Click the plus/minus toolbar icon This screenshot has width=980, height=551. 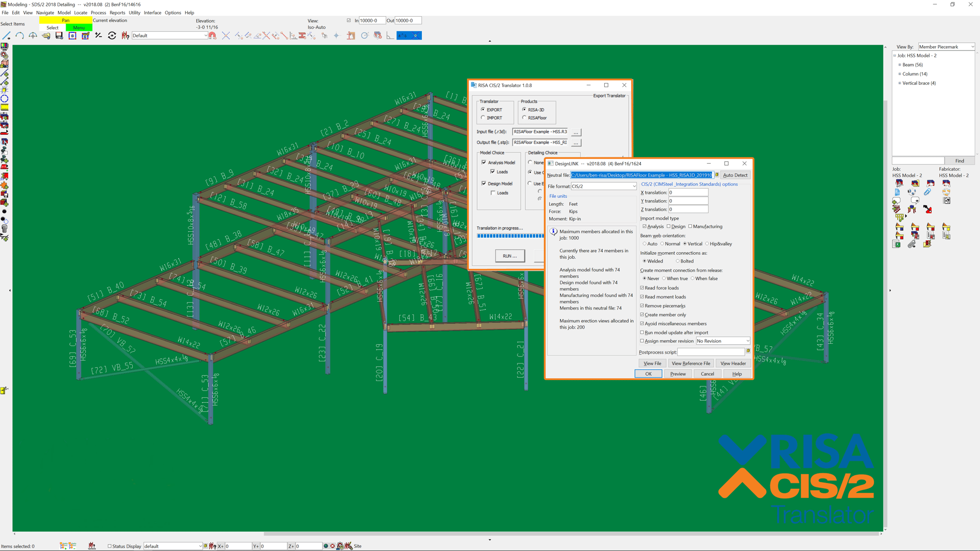[x=98, y=36]
